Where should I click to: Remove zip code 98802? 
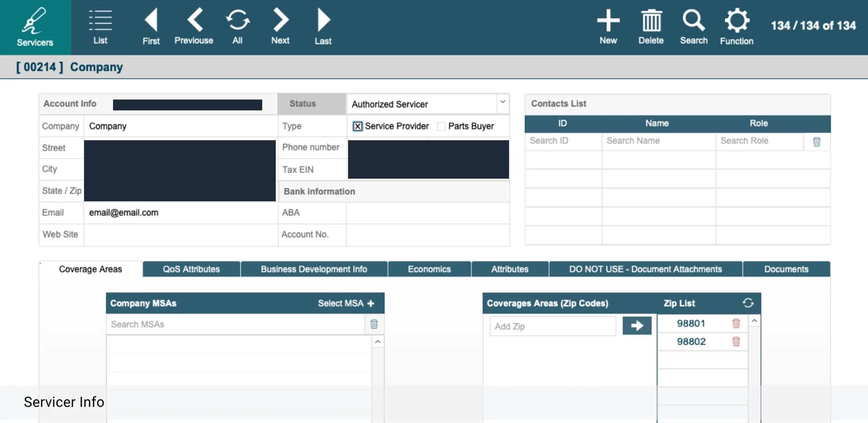(736, 342)
